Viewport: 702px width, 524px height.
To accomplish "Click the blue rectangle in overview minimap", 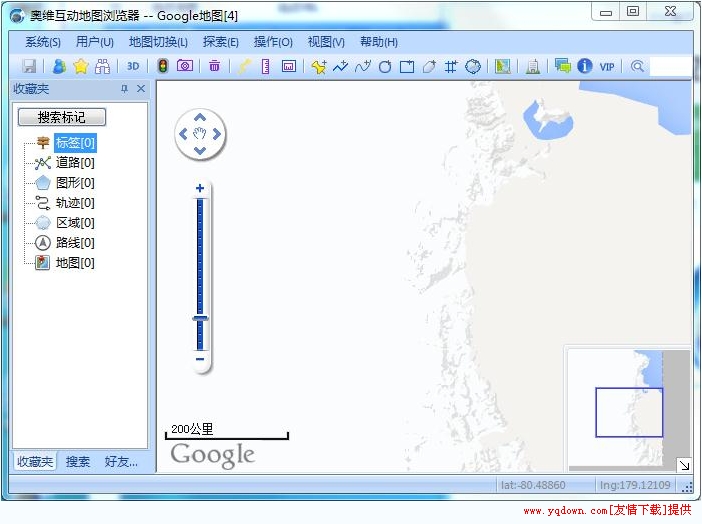I will (629, 412).
